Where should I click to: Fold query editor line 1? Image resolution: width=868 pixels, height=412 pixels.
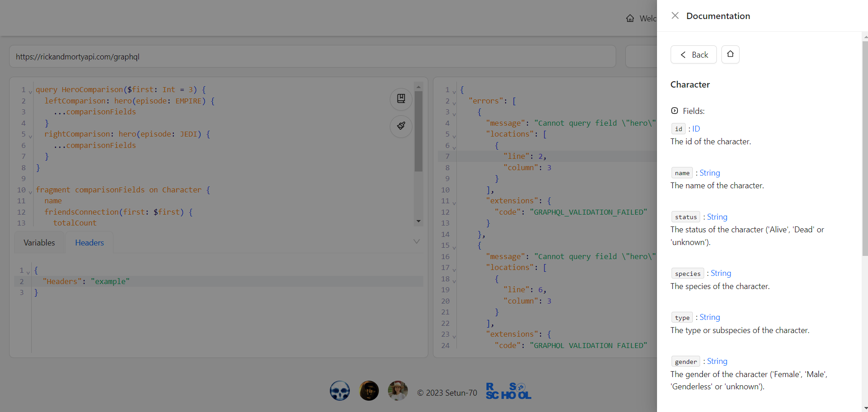[x=30, y=91]
